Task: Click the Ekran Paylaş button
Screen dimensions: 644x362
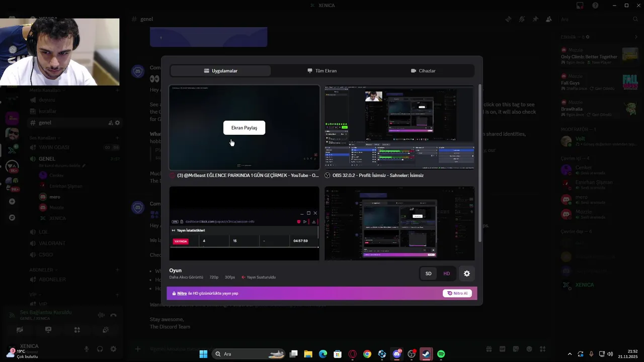Action: coord(244,128)
